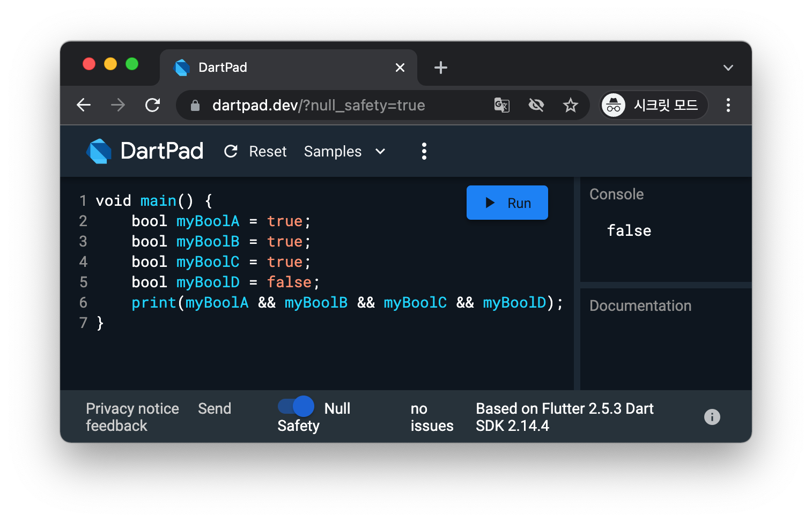Run the code with the Run button
812x522 pixels.
(507, 203)
